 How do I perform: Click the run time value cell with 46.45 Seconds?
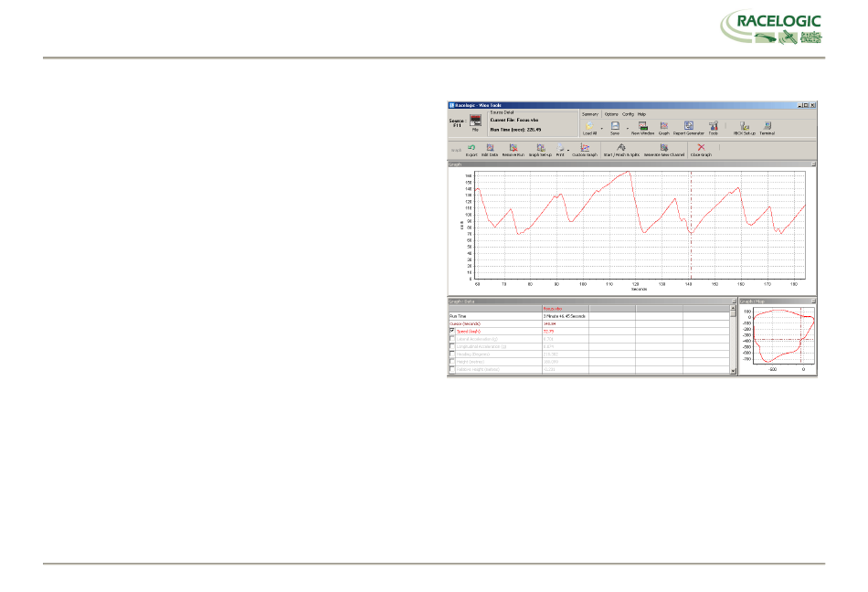click(564, 316)
